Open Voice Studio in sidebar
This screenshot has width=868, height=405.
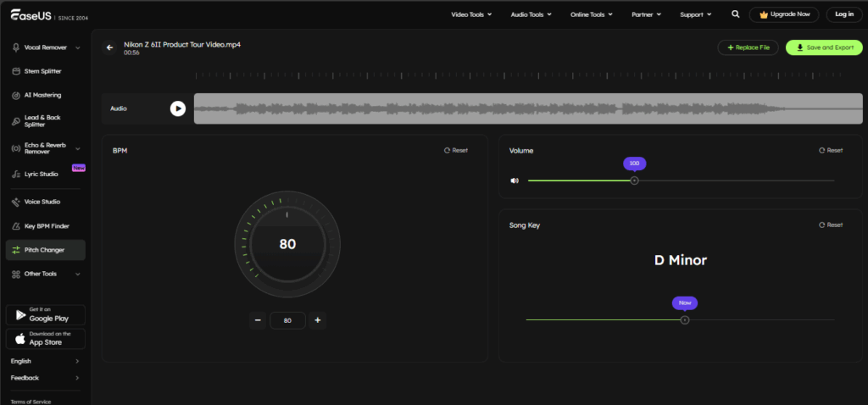[x=42, y=202]
